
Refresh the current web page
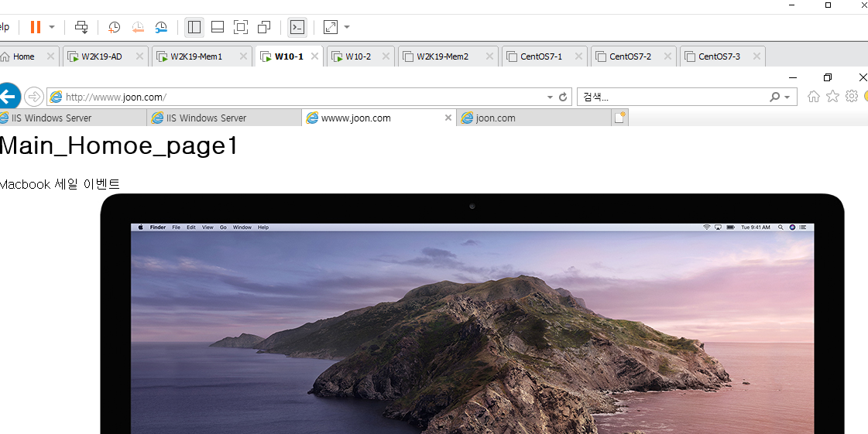[x=563, y=97]
